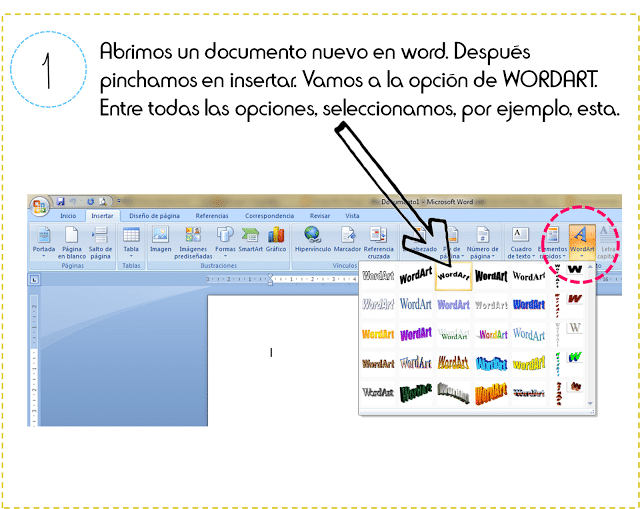Go to the Referencias tab
640x509 pixels.
click(x=212, y=216)
